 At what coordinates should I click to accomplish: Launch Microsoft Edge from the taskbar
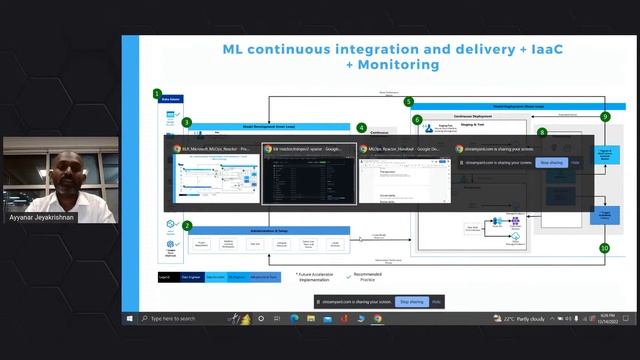[x=294, y=318]
